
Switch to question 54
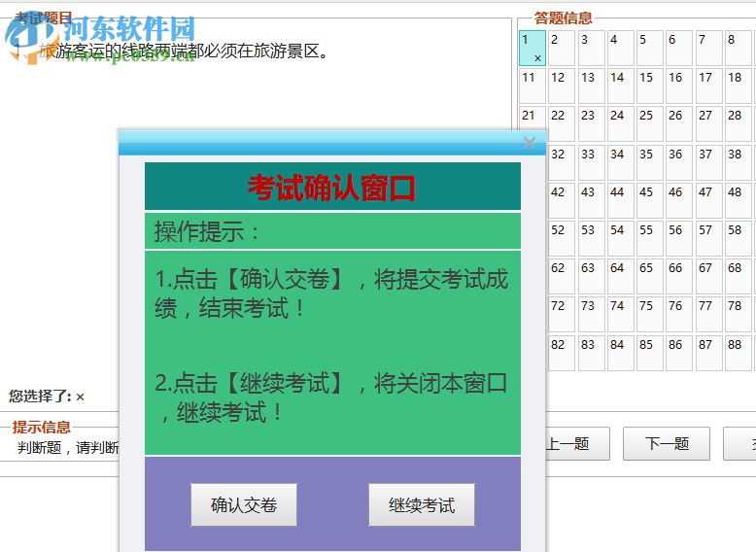tap(621, 239)
